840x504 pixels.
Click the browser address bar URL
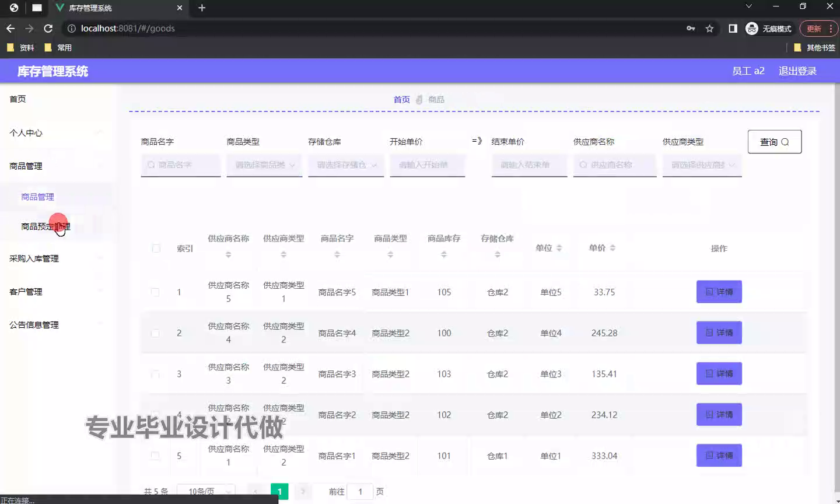click(128, 28)
